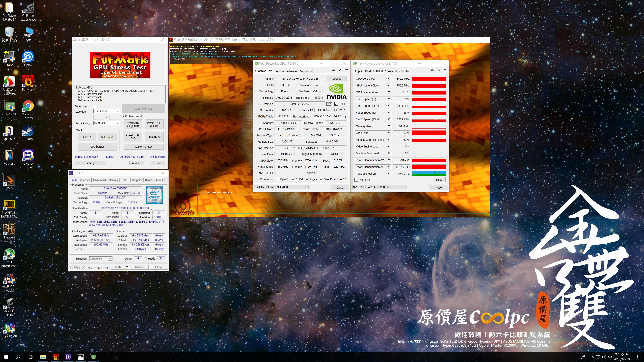644x362 pixels.
Task: Open GPU selector dropdown in GPU-Z Graphics Card window
Action: coord(281,187)
